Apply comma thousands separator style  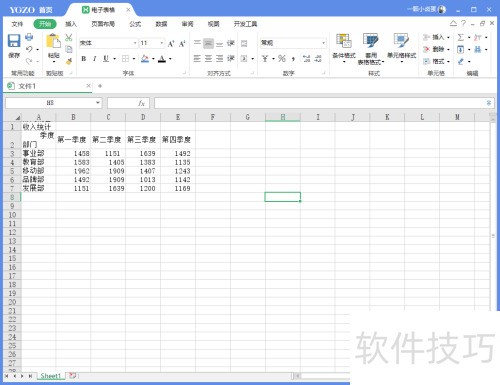point(293,59)
